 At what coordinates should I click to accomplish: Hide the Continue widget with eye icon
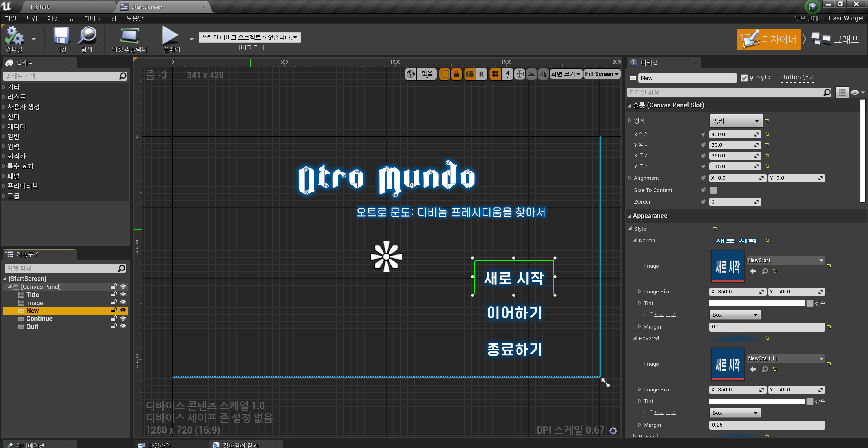tap(123, 319)
